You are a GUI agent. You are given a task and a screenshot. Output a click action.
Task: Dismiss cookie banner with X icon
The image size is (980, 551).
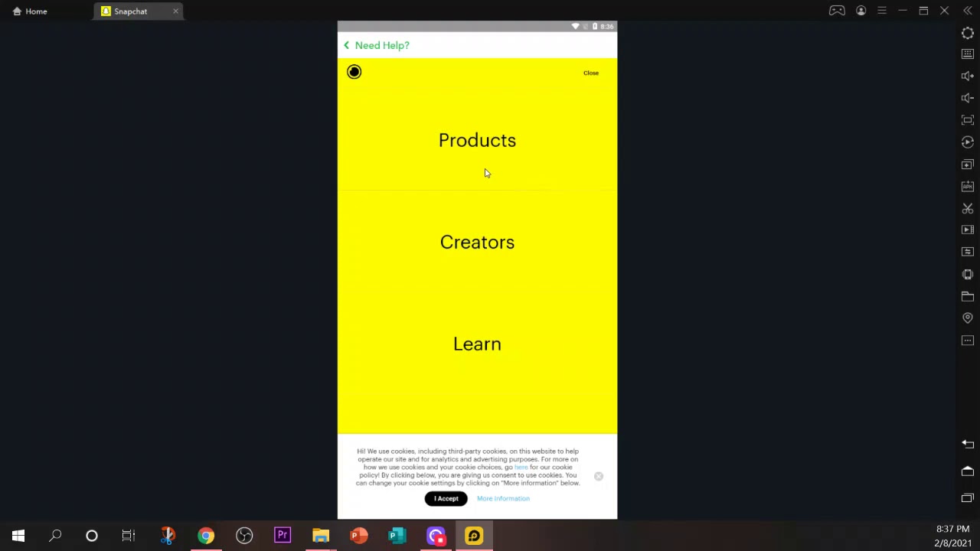tap(599, 477)
